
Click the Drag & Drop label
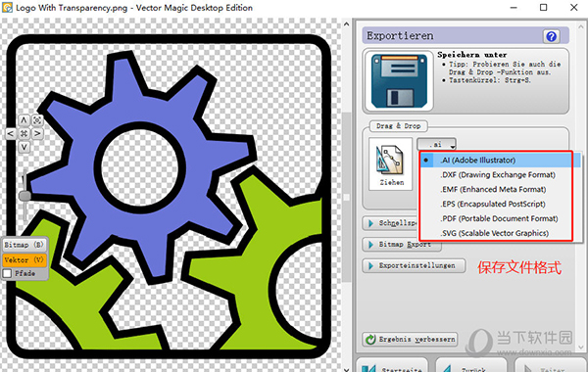click(x=398, y=126)
